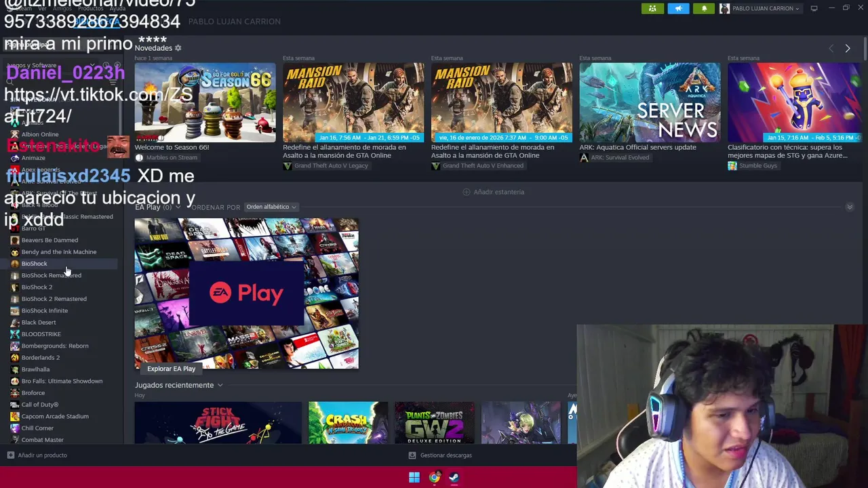Open the announcements megaphone button
Image resolution: width=868 pixels, height=488 pixels.
[x=678, y=8]
